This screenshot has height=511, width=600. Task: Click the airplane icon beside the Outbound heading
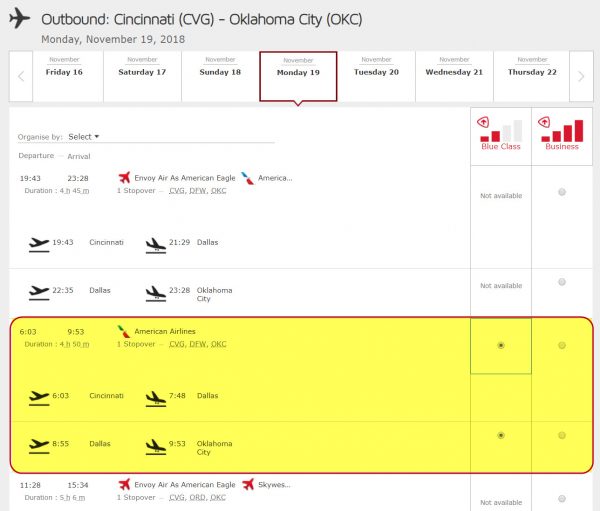coord(21,20)
